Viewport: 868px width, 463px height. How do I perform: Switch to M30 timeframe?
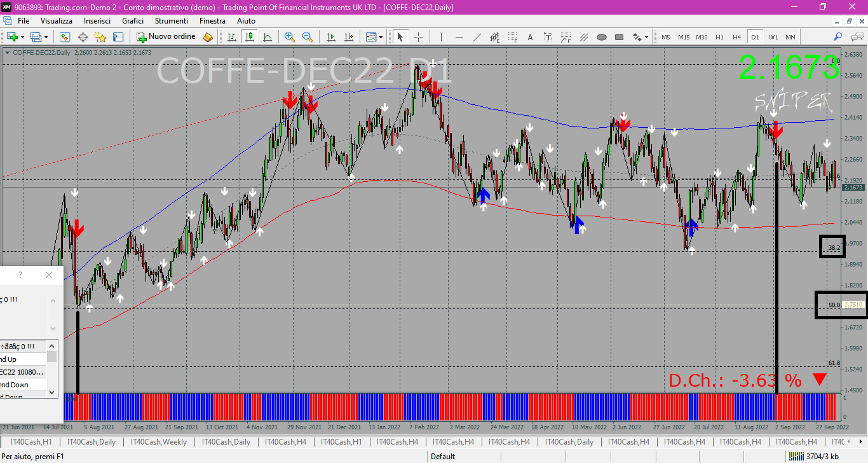pos(702,37)
